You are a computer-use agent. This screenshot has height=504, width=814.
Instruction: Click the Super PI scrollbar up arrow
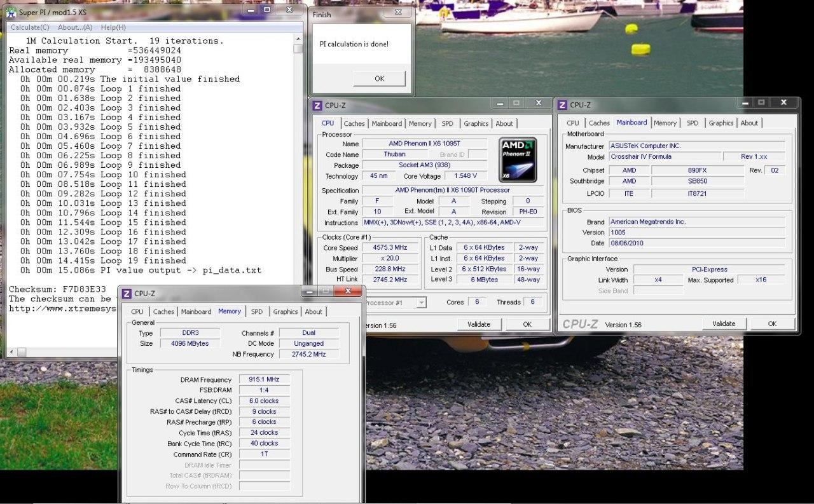point(298,39)
